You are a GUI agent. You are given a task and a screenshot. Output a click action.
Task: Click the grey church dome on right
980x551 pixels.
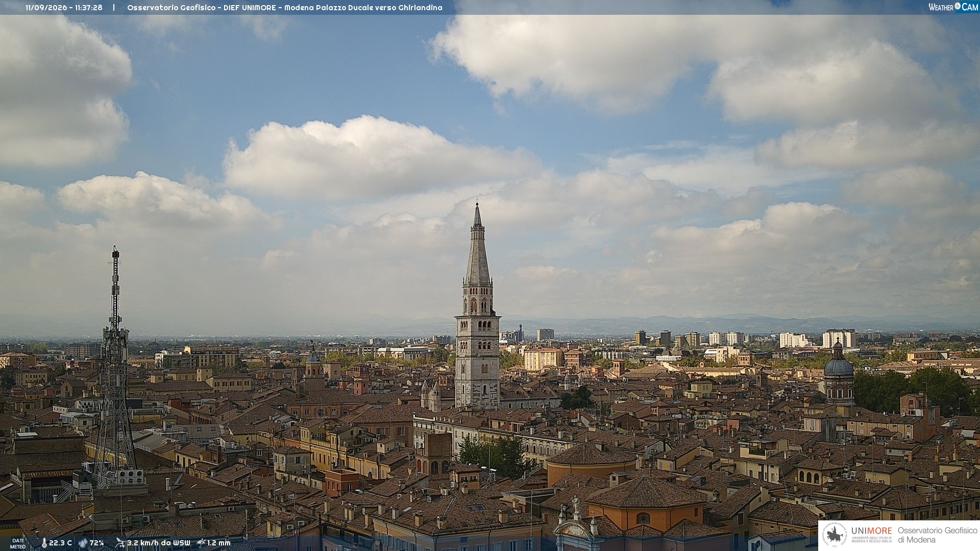[x=839, y=366]
